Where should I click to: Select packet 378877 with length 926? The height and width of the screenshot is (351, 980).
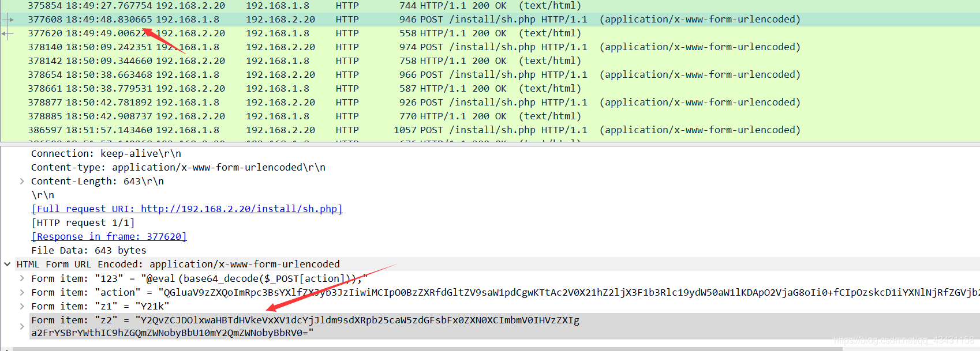[490, 102]
